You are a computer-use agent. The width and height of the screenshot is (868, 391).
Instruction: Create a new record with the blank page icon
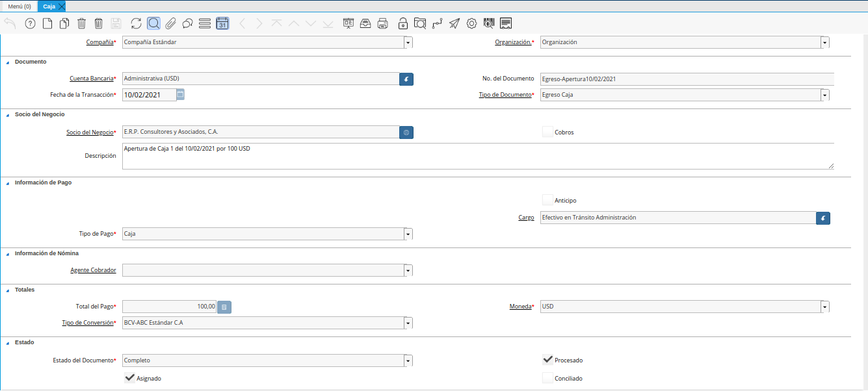point(47,23)
